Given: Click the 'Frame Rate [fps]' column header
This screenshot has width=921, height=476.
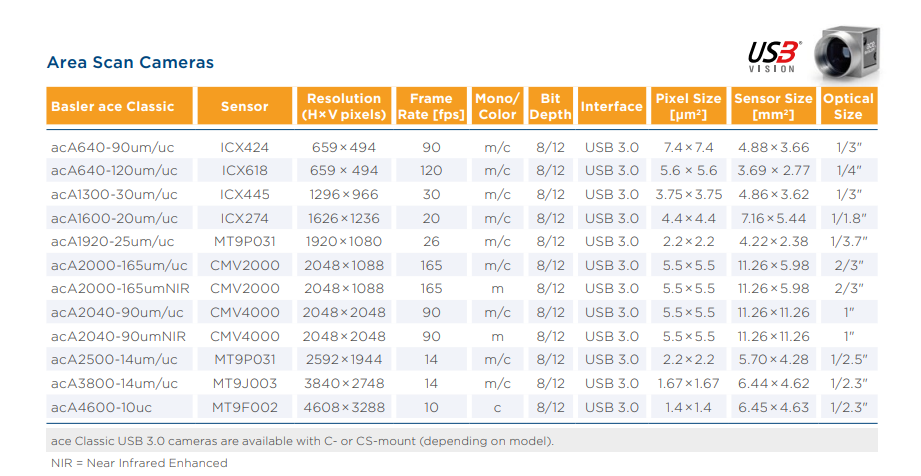Looking at the screenshot, I should click(431, 106).
